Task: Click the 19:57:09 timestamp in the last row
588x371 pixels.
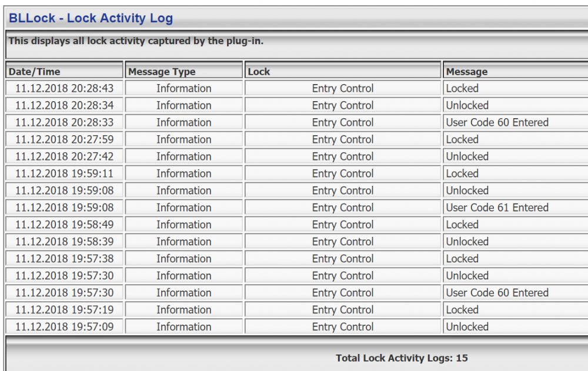Action: coord(65,327)
